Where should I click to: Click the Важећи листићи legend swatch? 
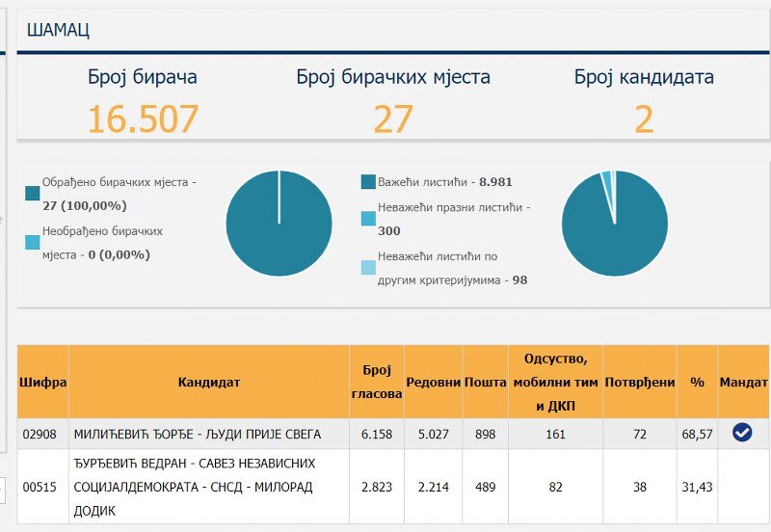click(x=368, y=182)
